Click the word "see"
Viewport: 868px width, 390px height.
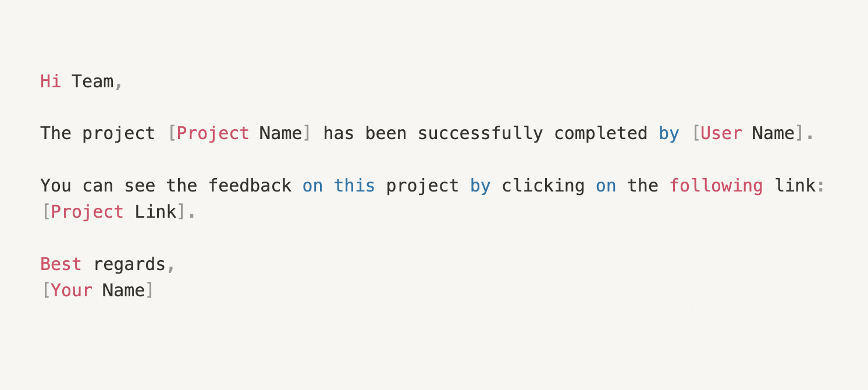click(x=140, y=186)
